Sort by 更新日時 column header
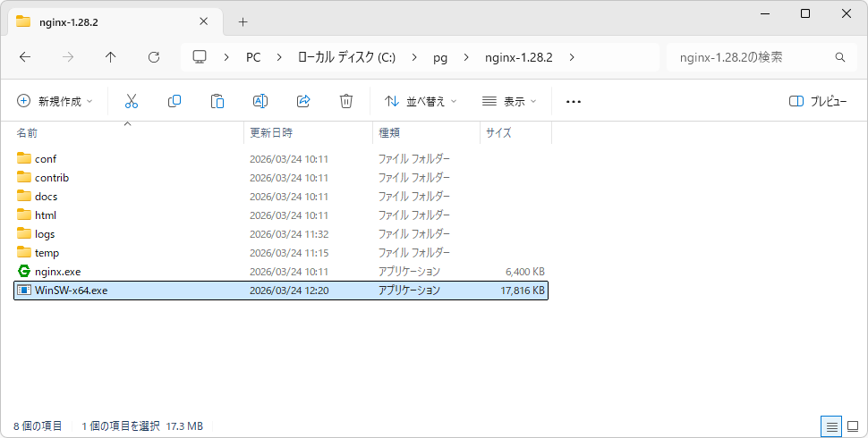868x438 pixels. coord(309,132)
